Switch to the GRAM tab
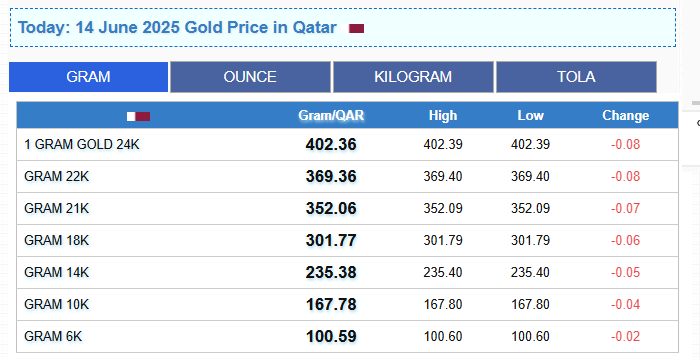This screenshot has height=360, width=700. coord(88,77)
